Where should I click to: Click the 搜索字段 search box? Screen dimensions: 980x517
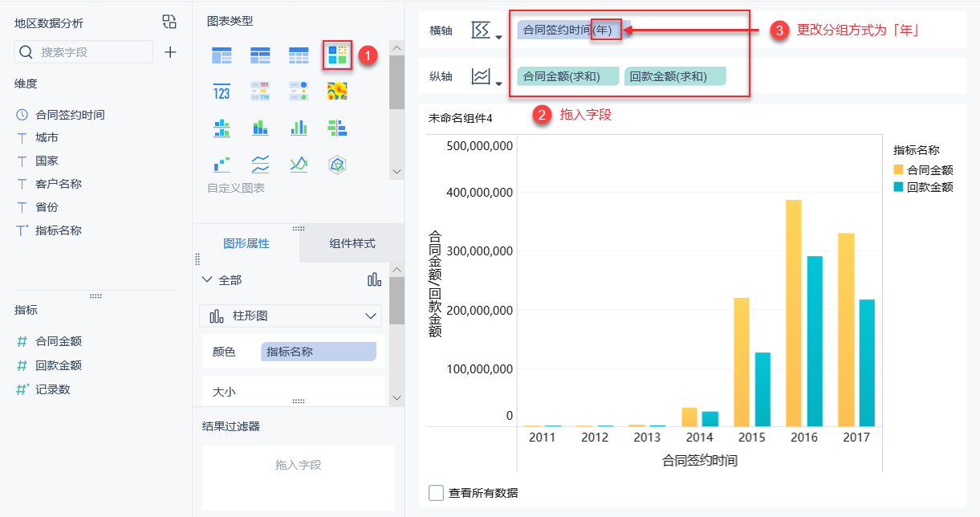tap(83, 52)
